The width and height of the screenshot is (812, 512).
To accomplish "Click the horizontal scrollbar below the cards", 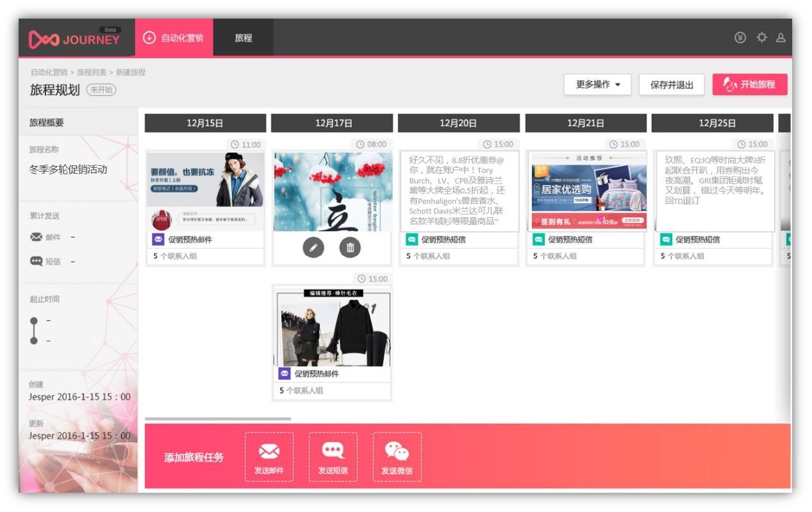I will (218, 418).
